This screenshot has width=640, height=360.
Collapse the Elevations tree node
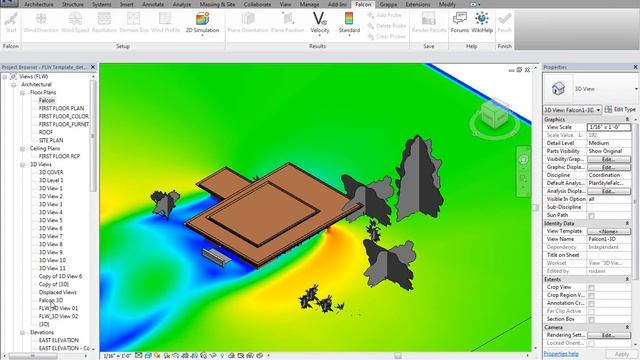[x=22, y=333]
